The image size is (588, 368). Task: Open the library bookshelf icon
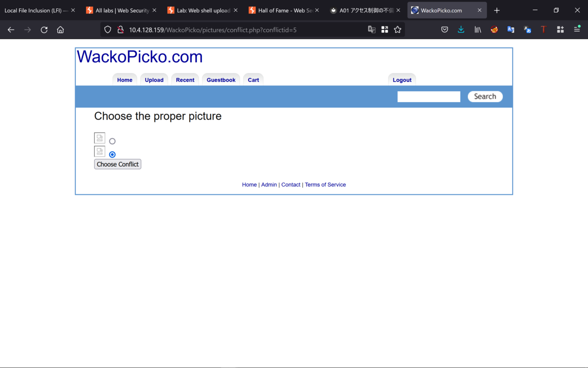478,30
